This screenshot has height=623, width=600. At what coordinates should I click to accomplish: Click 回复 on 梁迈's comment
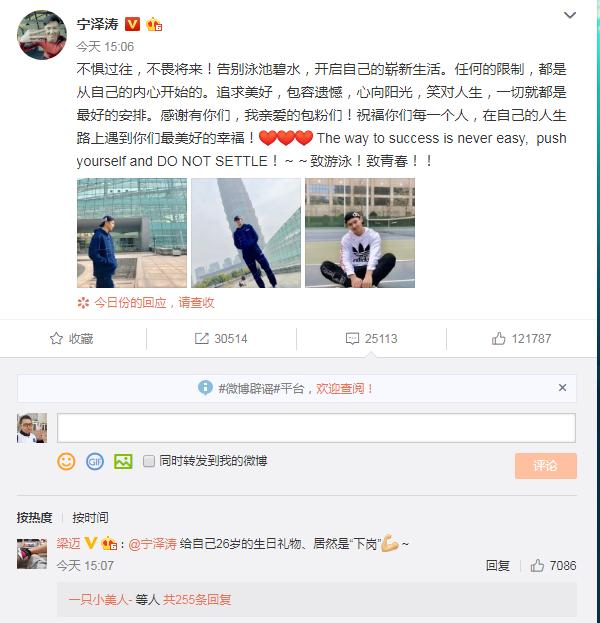pyautogui.click(x=497, y=565)
